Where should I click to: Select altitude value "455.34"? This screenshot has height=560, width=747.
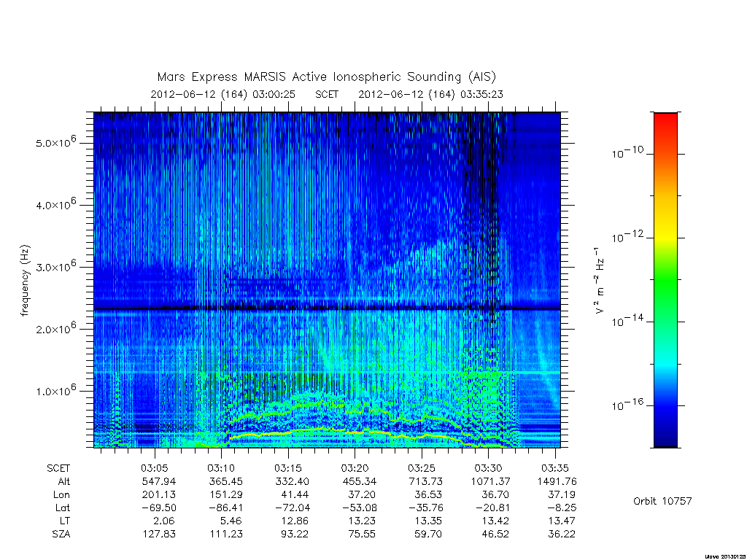pyautogui.click(x=359, y=481)
